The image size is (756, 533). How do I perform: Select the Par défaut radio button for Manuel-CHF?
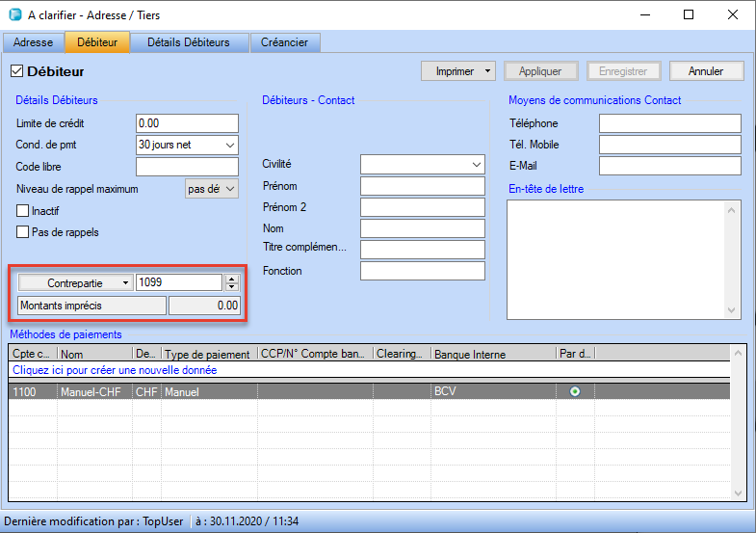575,391
